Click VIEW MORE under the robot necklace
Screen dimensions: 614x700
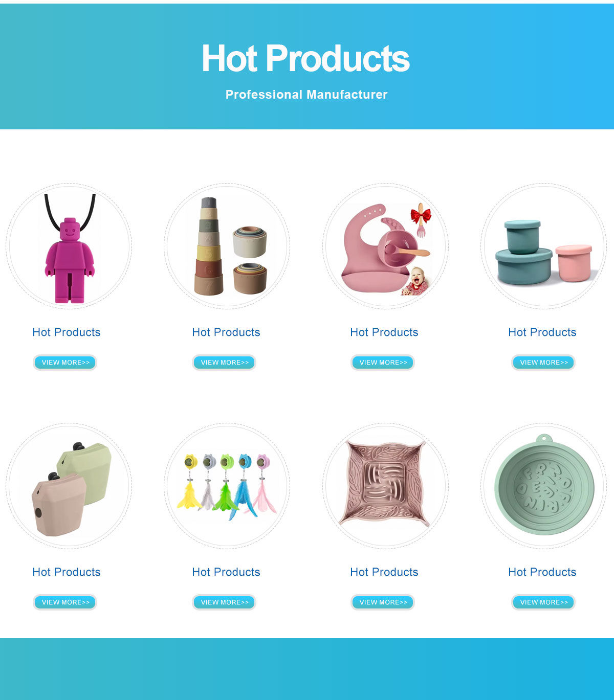coord(65,363)
